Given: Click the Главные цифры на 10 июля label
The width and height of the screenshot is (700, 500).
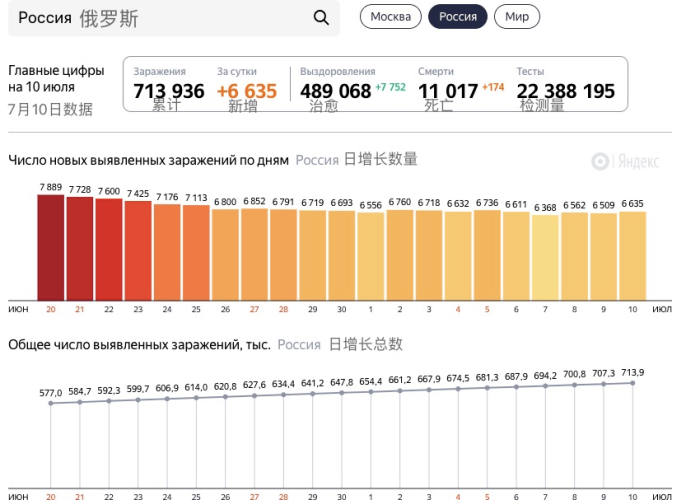Looking at the screenshot, I should (x=56, y=79).
